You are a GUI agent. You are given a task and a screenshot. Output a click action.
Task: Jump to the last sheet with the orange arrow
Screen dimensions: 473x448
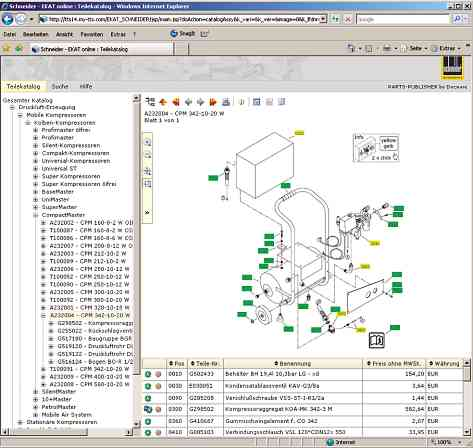pyautogui.click(x=213, y=102)
